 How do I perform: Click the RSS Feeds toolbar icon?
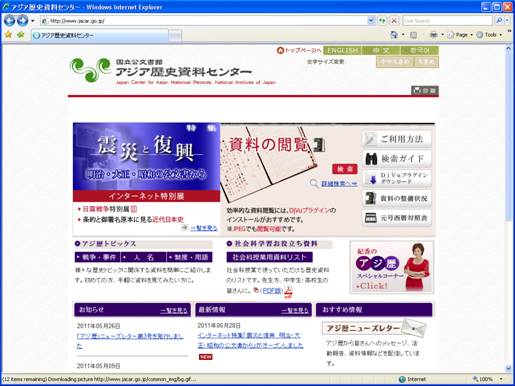[413, 35]
